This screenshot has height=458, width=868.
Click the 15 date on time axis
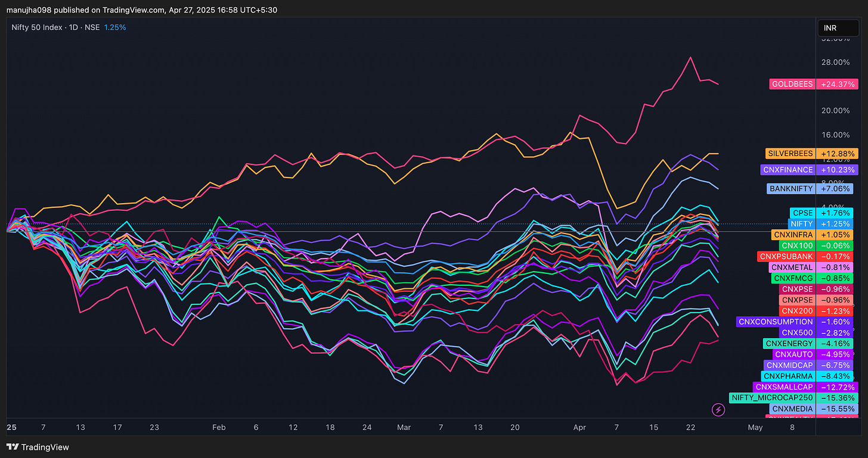(653, 427)
